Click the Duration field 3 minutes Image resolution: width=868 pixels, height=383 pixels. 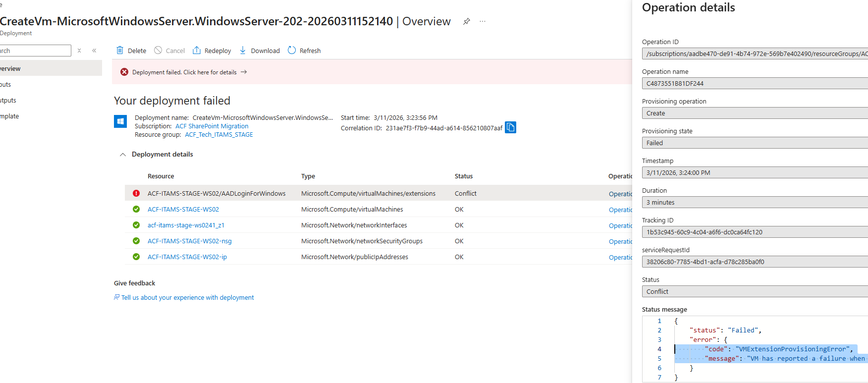[x=755, y=202]
